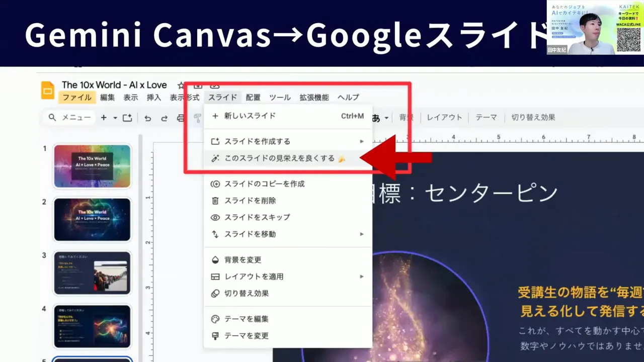
Task: Select the paint format tool
Action: (x=198, y=117)
